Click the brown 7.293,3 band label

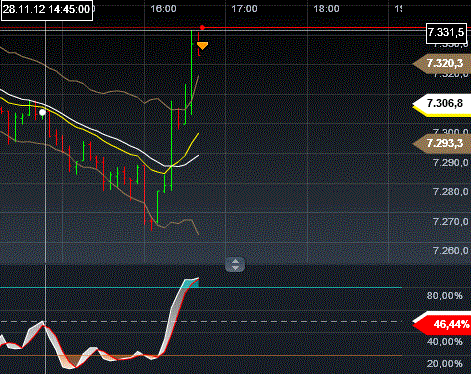(x=442, y=144)
